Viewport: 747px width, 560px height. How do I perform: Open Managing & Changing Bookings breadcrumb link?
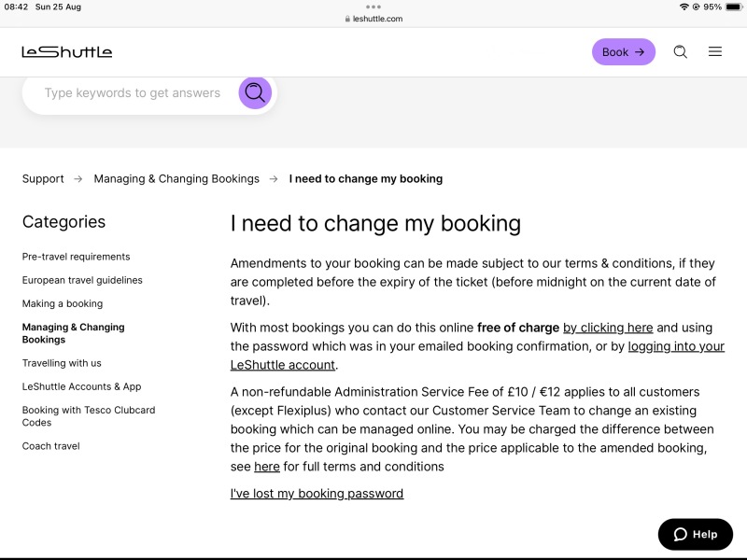click(176, 178)
